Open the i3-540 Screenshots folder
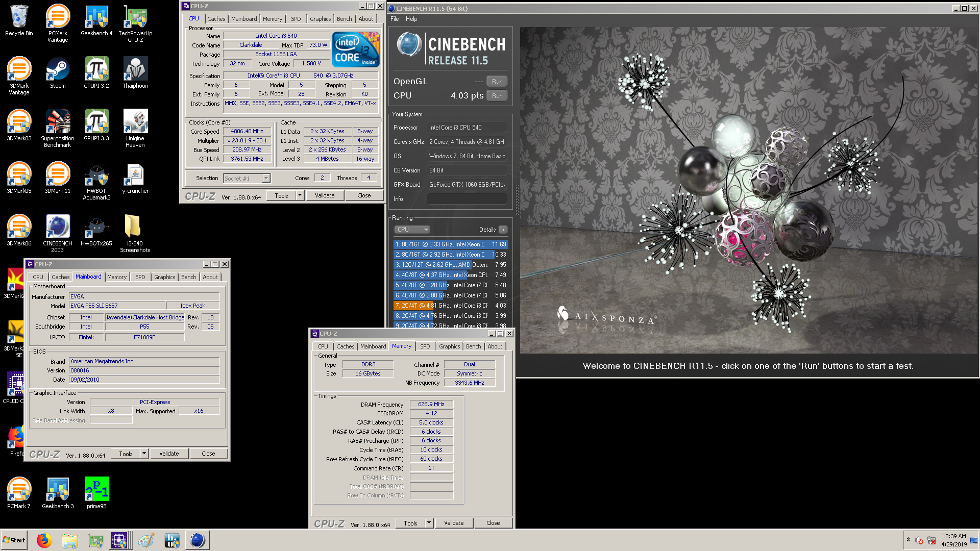 point(135,234)
